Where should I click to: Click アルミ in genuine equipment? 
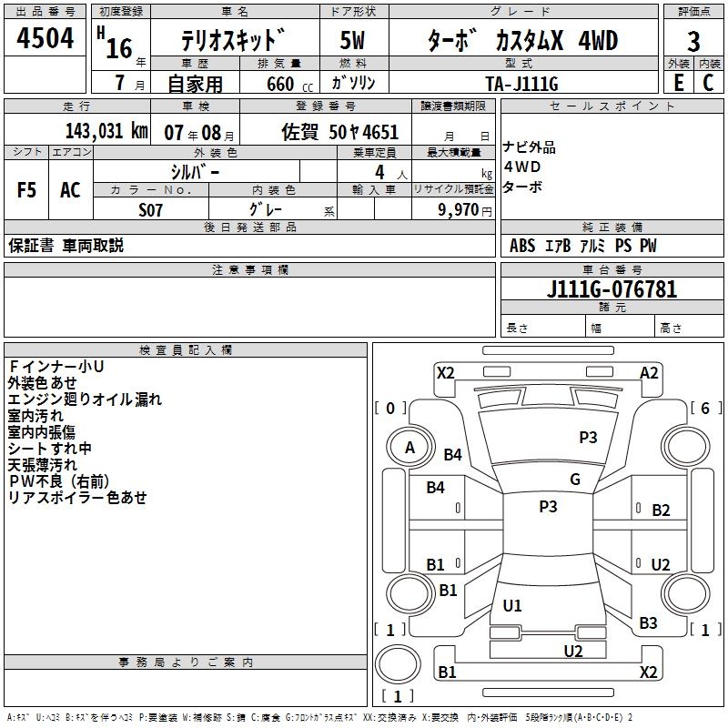(x=592, y=245)
